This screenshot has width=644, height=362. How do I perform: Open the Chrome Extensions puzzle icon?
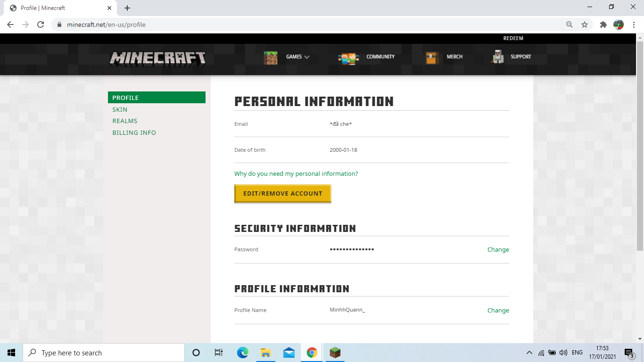pos(603,25)
